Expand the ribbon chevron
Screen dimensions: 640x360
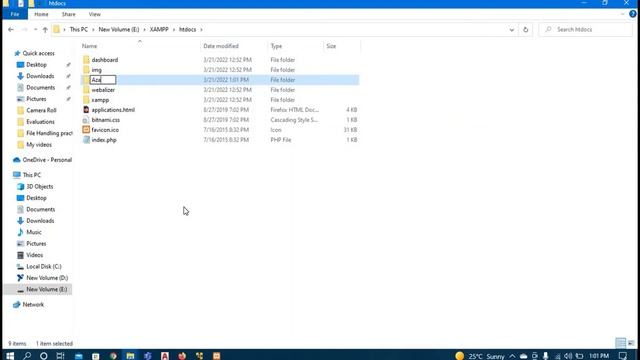(622, 14)
